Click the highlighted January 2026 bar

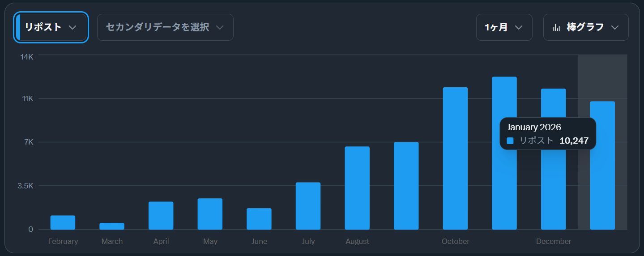click(x=602, y=166)
